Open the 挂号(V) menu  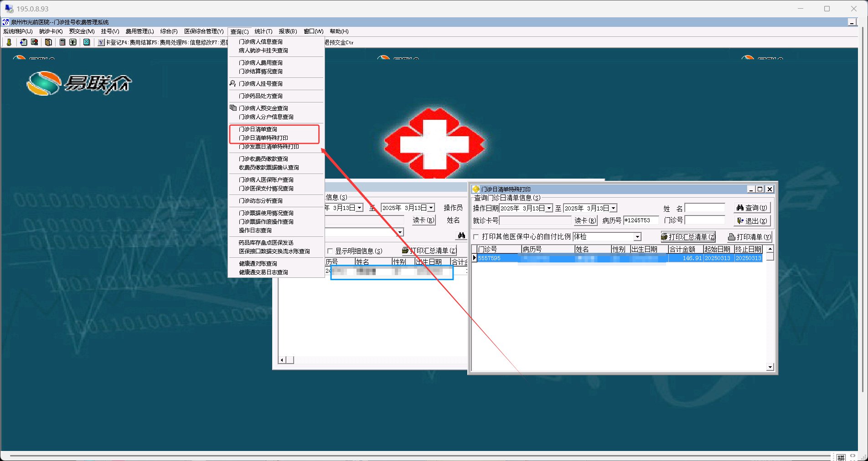tap(110, 31)
